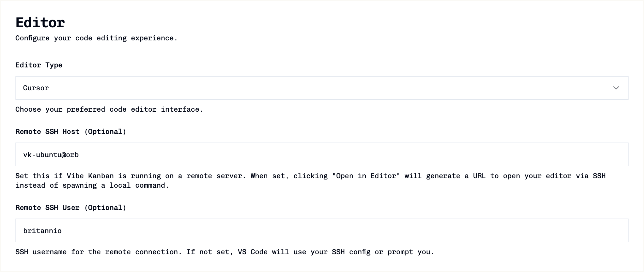
Task: Click inside the Remote SSH User field
Action: coord(322,230)
